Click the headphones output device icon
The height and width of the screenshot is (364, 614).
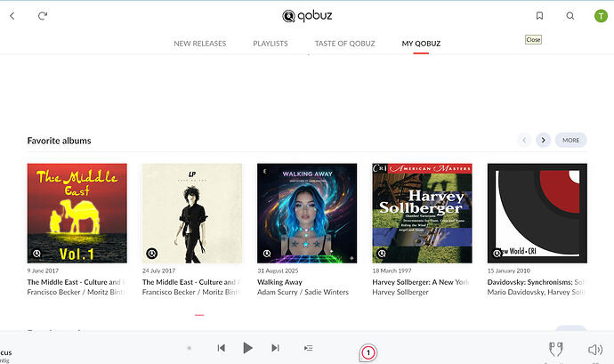[x=554, y=349]
